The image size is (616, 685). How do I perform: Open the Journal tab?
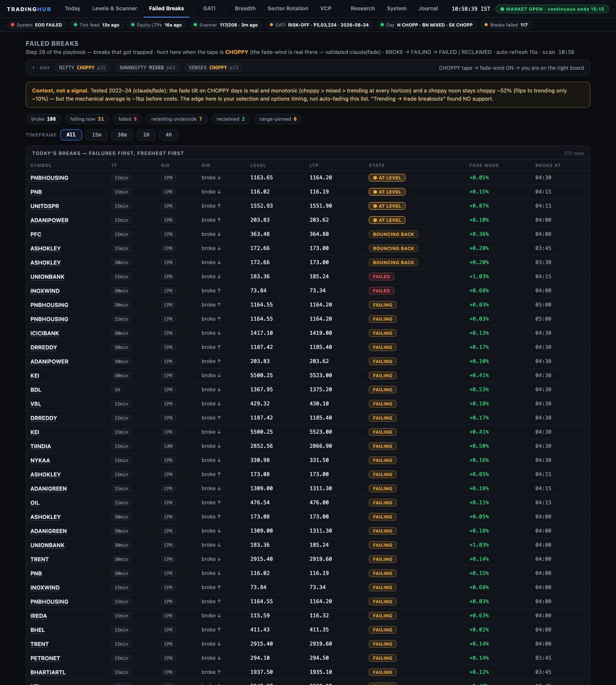(428, 9)
